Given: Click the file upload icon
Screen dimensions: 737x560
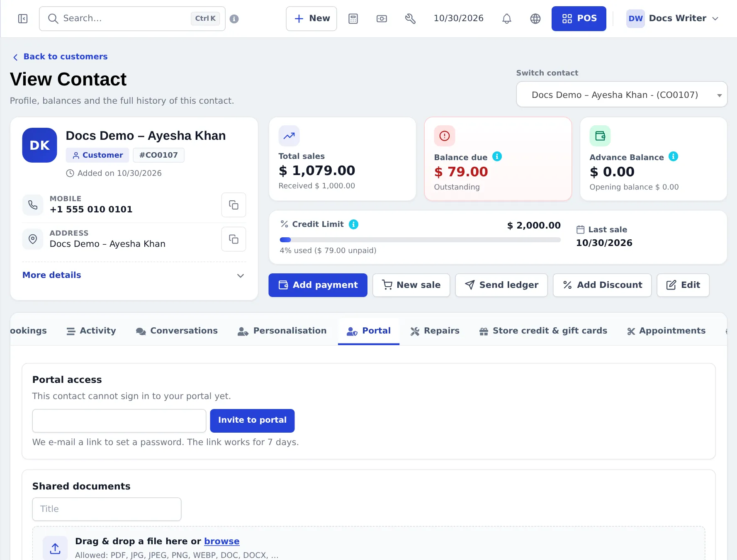Looking at the screenshot, I should (x=55, y=548).
